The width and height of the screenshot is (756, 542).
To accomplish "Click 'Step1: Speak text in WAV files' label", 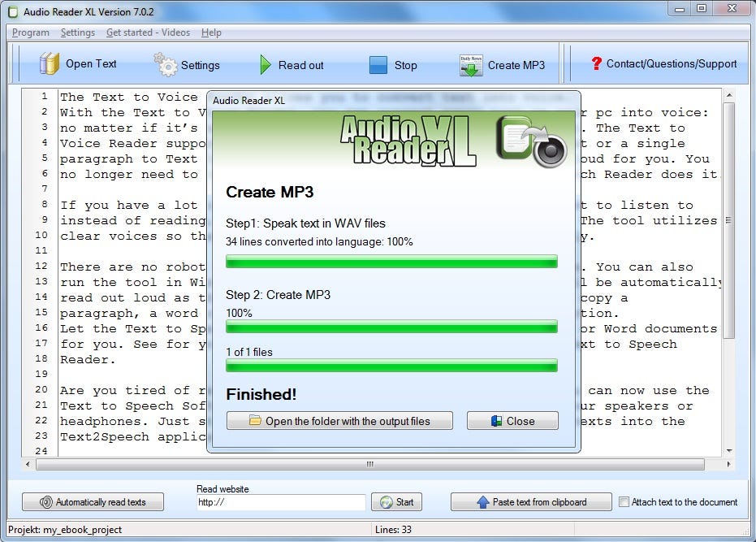I will click(x=305, y=223).
